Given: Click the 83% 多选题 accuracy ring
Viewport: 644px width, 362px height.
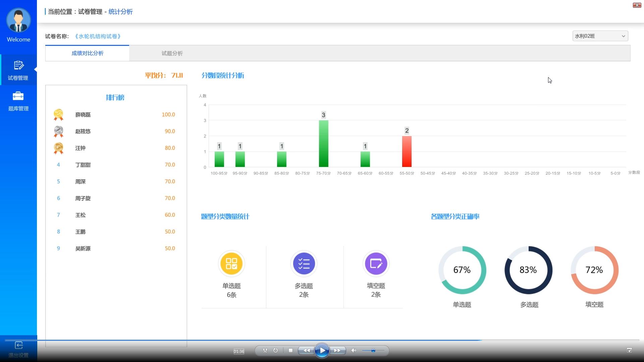Looking at the screenshot, I should point(528,270).
